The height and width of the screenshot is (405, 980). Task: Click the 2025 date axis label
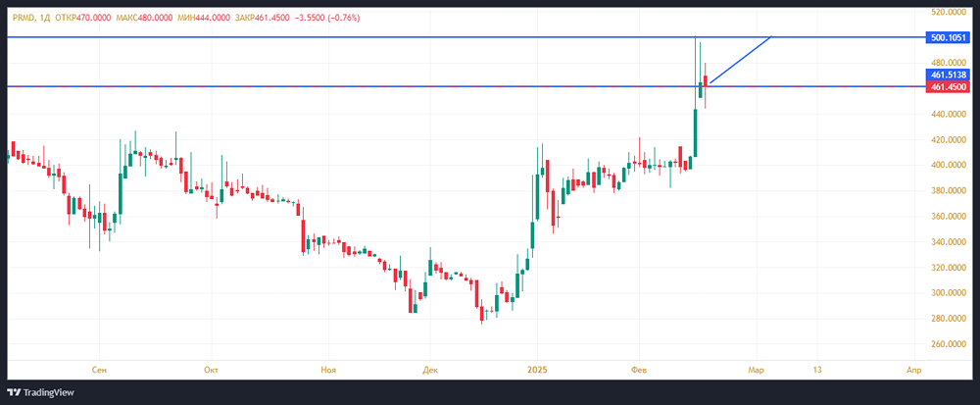[537, 370]
